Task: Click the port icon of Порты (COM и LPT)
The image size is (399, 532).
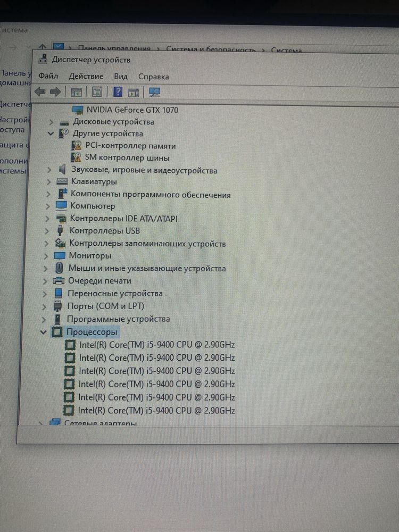Action: pyautogui.click(x=58, y=306)
